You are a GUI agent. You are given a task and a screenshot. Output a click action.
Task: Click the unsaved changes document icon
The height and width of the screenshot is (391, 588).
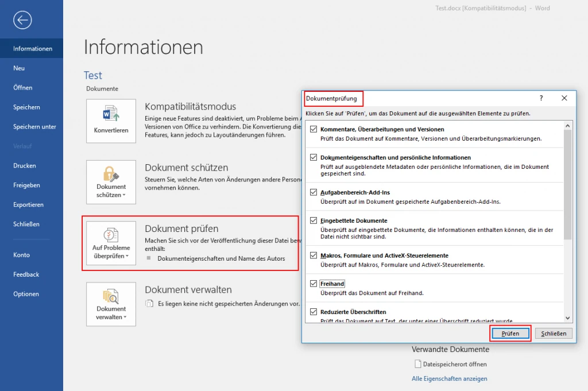[x=149, y=304]
